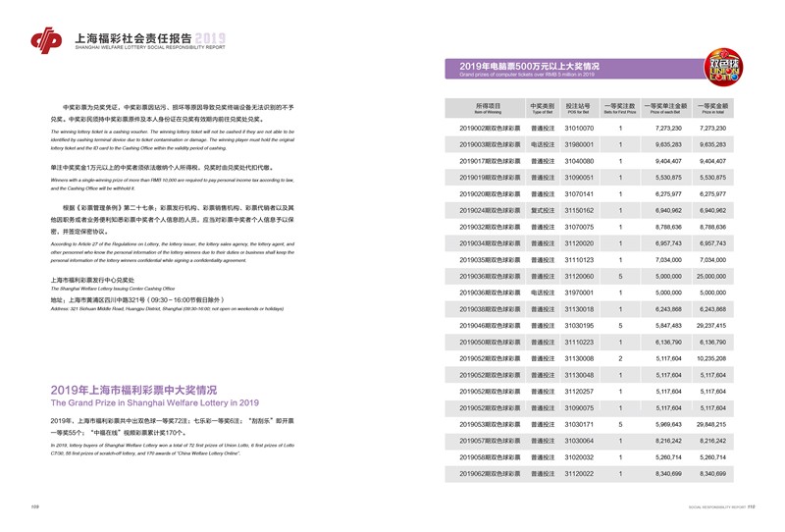Click 'The Grand Prize in Shanghai Welfare Lottery in 2019'
Viewport: 785px width, 532px height.
pyautogui.click(x=155, y=402)
